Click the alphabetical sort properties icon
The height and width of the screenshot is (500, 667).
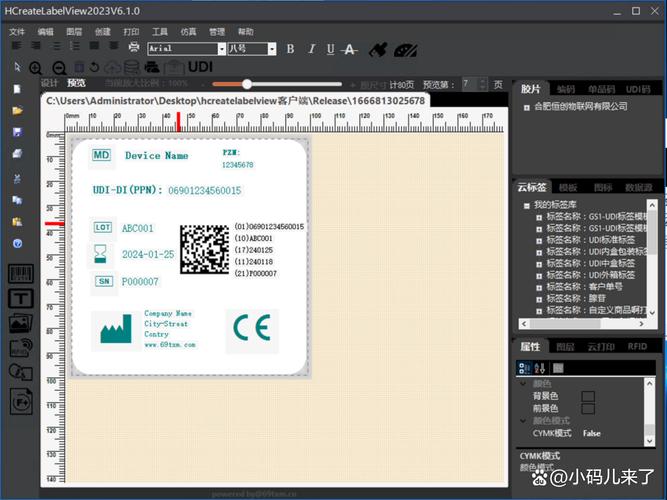click(x=540, y=368)
